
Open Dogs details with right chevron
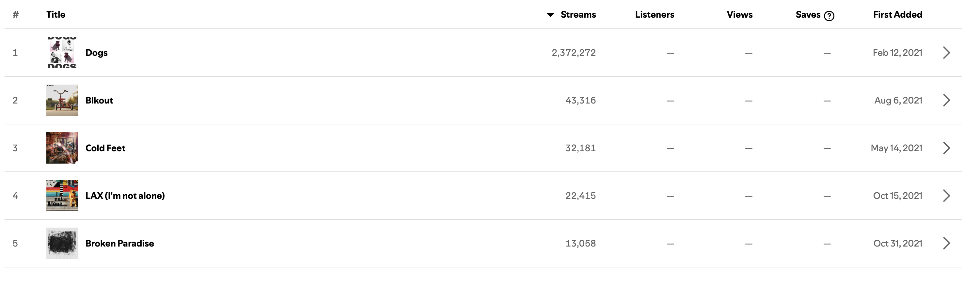(x=947, y=53)
